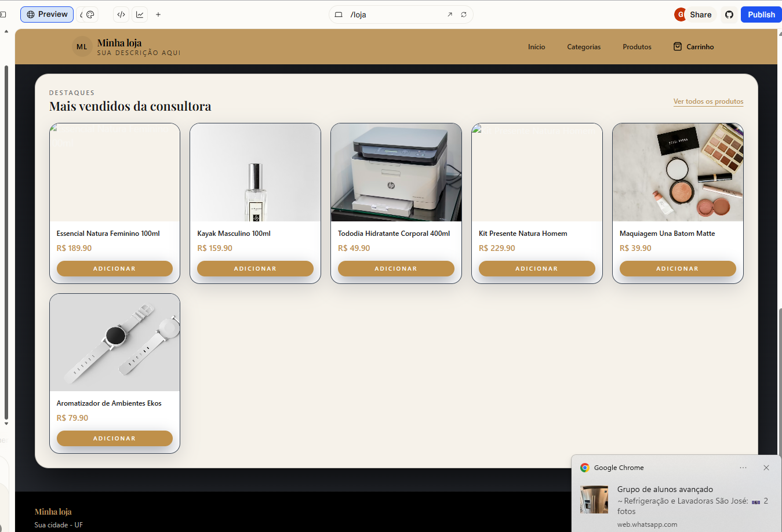Go to Categorias in store menu
The width and height of the screenshot is (782, 532).
coord(584,47)
